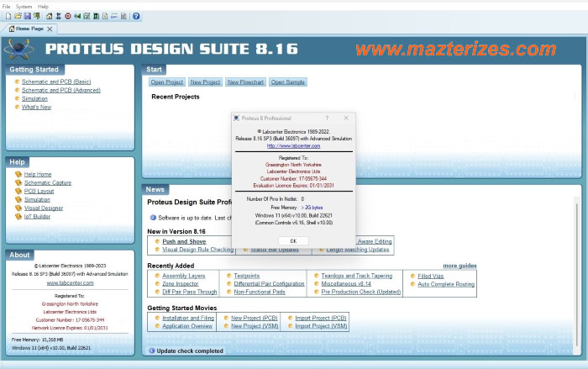588x369 pixels.
Task: Click the Save Project floppy icon
Action: click(x=27, y=16)
